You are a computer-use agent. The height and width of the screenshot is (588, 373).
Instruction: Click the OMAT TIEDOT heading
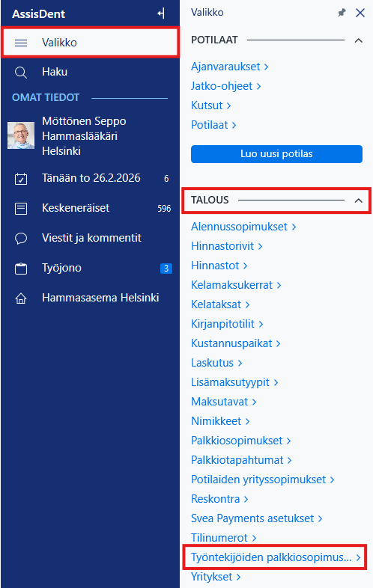pos(46,97)
